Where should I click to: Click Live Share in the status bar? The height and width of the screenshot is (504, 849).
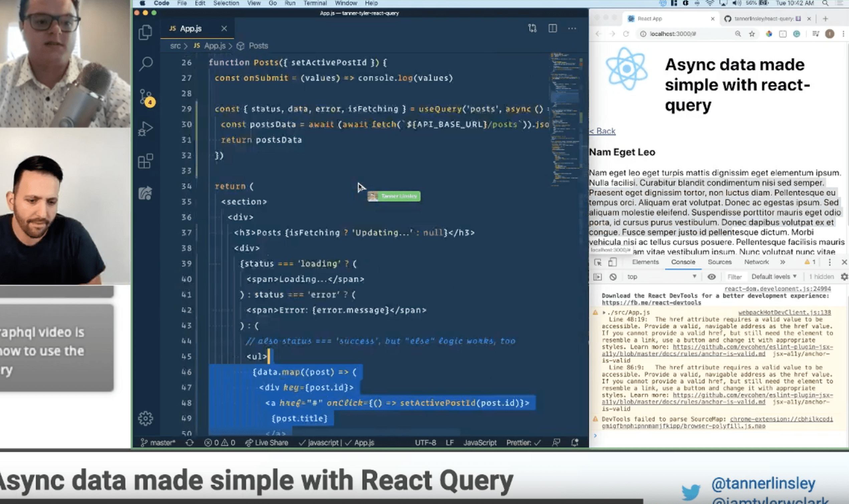[x=267, y=443]
